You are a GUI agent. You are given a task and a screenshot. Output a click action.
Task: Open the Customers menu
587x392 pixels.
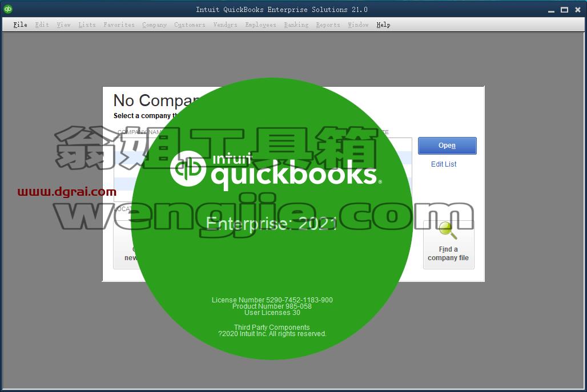[190, 25]
